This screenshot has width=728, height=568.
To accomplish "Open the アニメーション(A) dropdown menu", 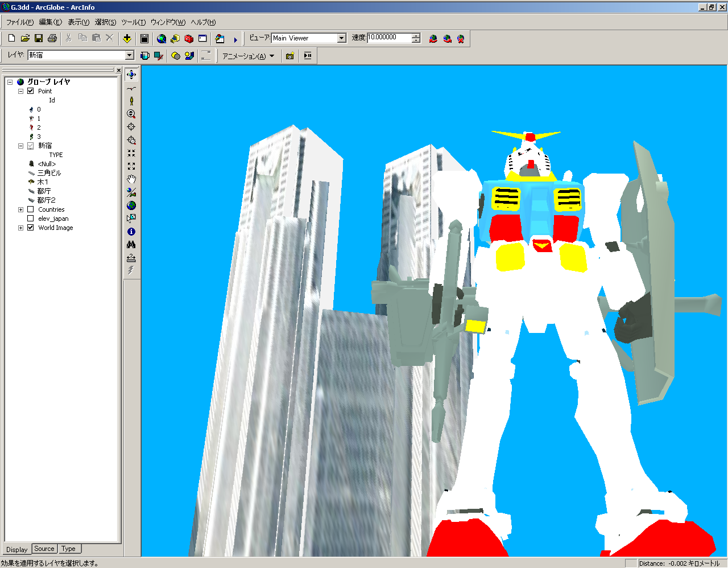I will (x=249, y=56).
